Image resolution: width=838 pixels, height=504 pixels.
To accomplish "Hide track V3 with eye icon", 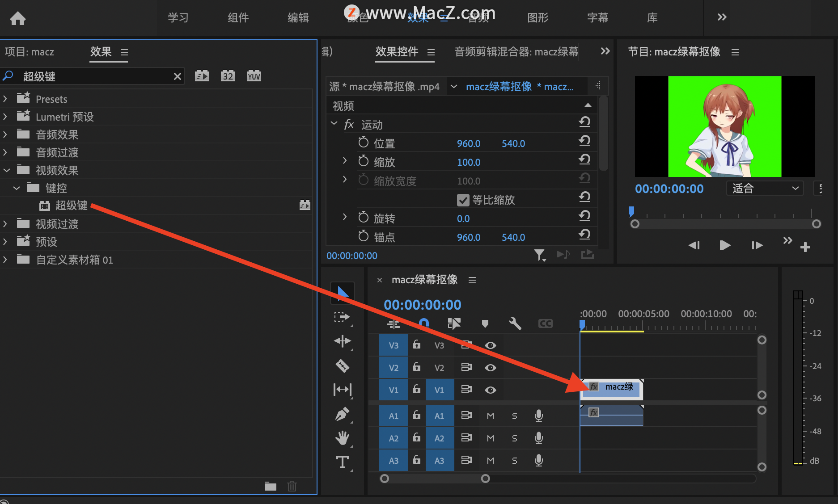I will tap(491, 345).
